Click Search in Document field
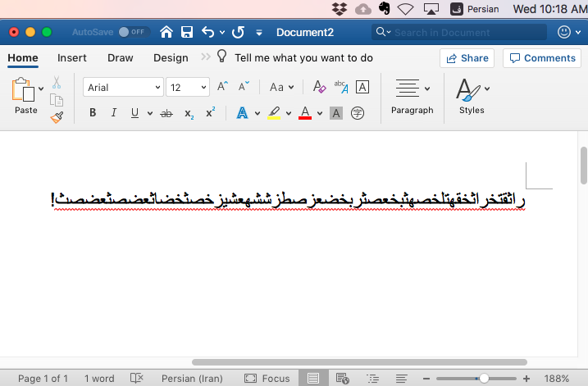588x386 pixels. tap(459, 32)
